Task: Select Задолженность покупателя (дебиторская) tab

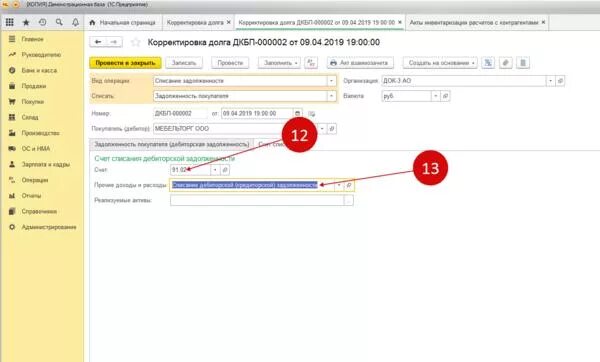Action: click(x=171, y=144)
